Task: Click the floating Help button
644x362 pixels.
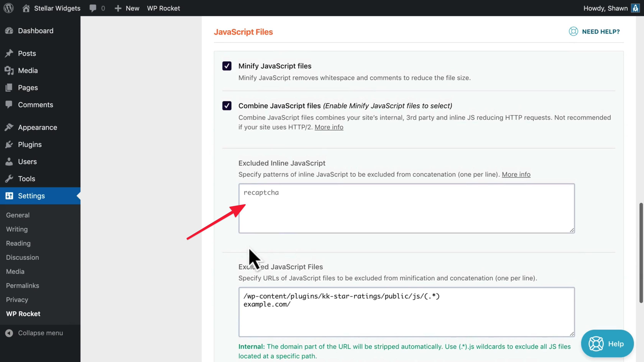Action: click(x=607, y=343)
